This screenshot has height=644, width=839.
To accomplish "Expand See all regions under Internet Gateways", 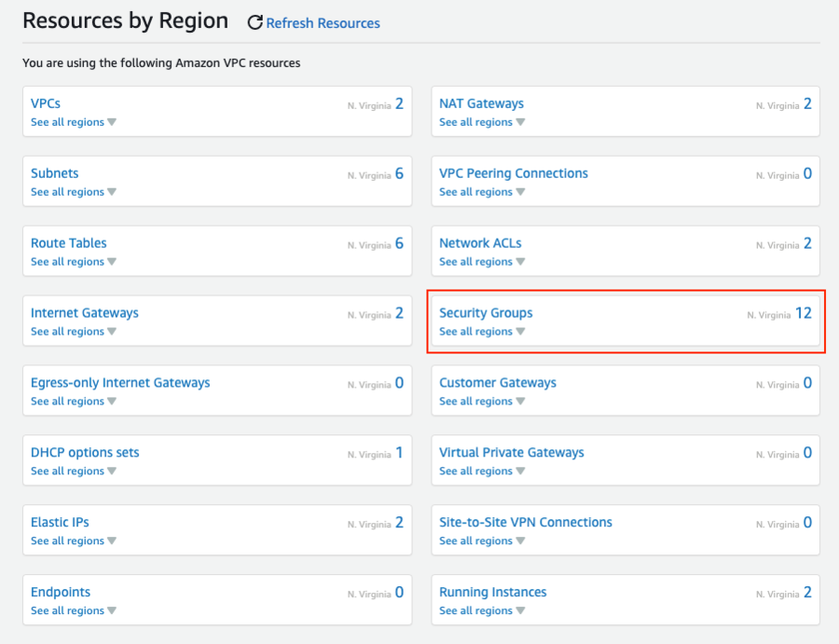I will click(74, 332).
